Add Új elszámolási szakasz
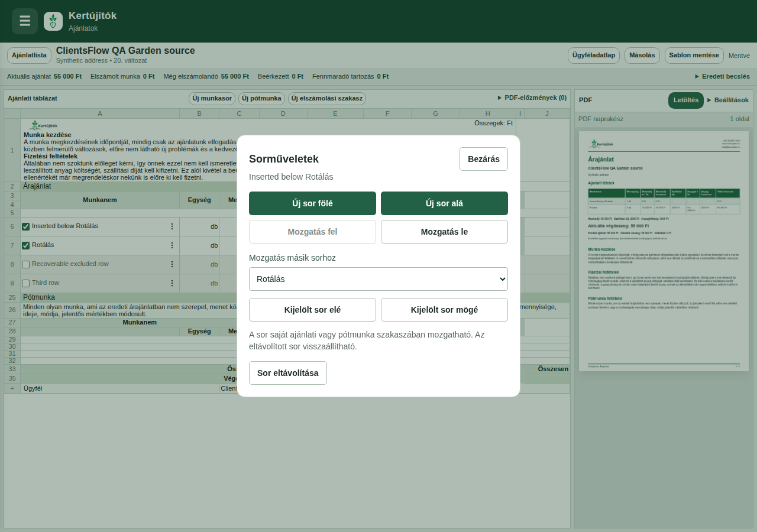The height and width of the screenshot is (532, 757). point(327,99)
